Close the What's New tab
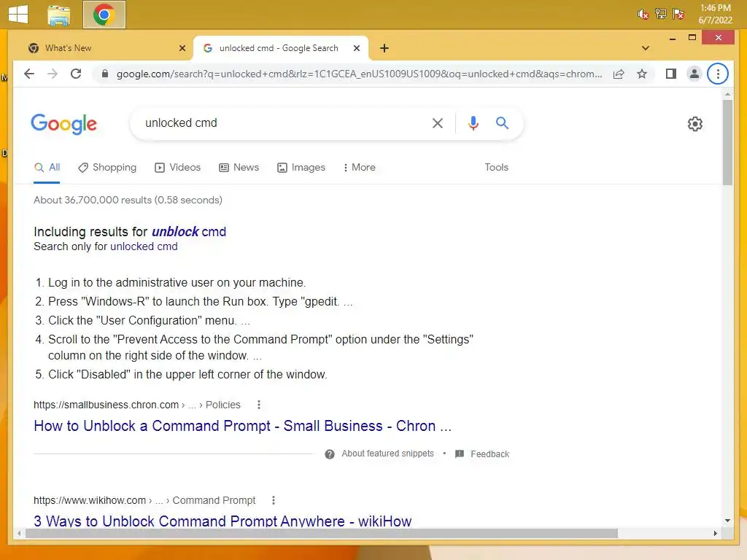 coord(182,48)
